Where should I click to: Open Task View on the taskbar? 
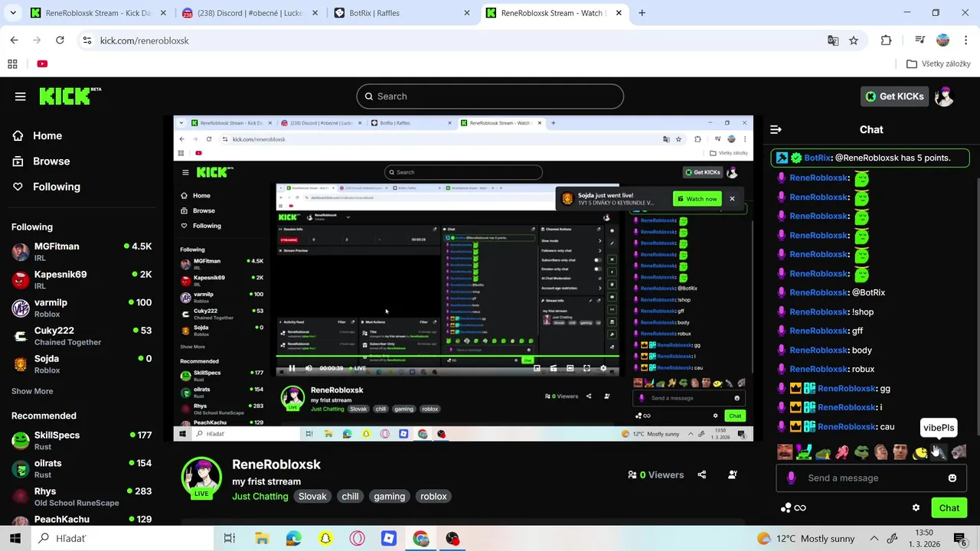pyautogui.click(x=229, y=539)
